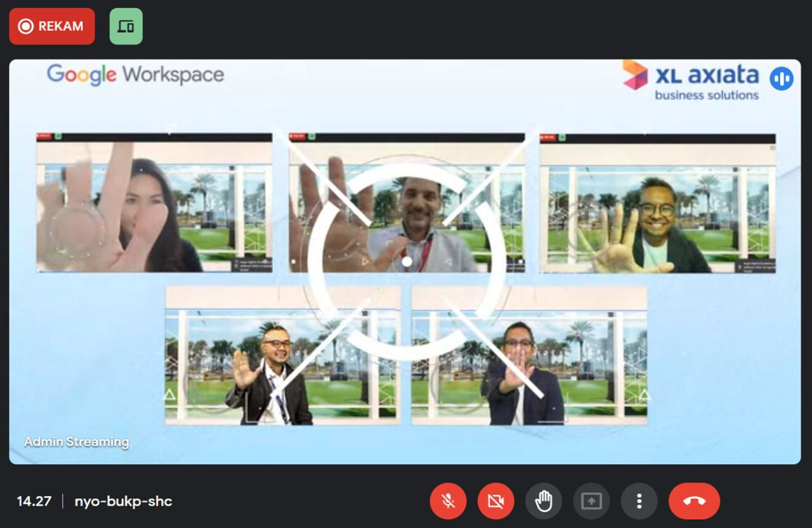Click the white dot in center circle graphic
Screen dimensions: 812x528
click(x=407, y=261)
